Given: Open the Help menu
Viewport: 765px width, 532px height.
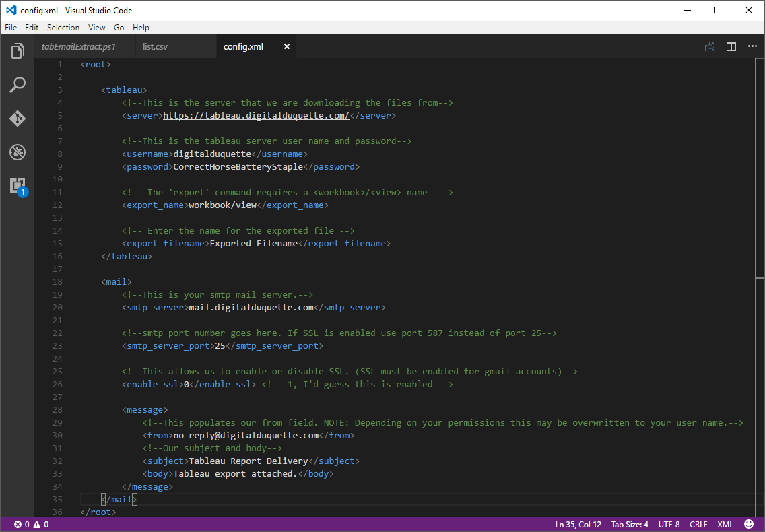Looking at the screenshot, I should tap(141, 28).
